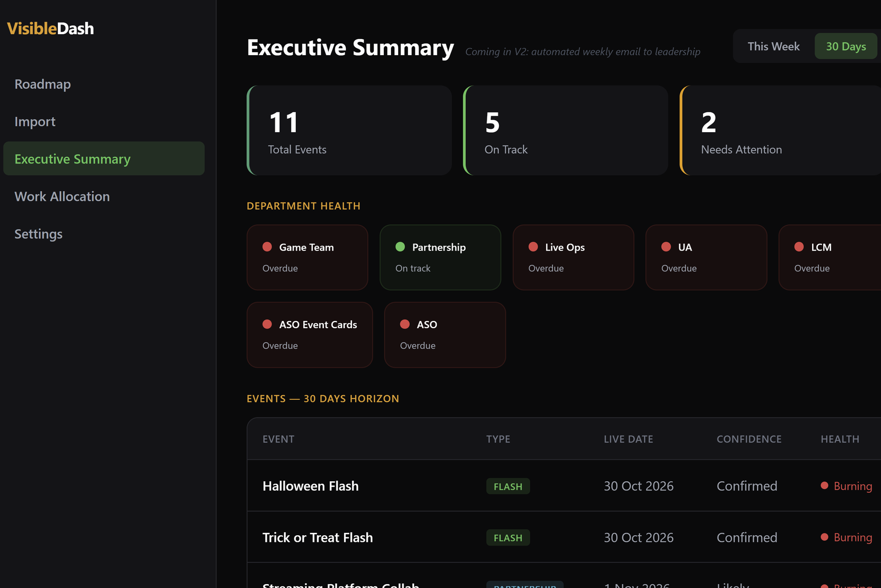Click red dot on ASO Event Cards

click(x=267, y=324)
